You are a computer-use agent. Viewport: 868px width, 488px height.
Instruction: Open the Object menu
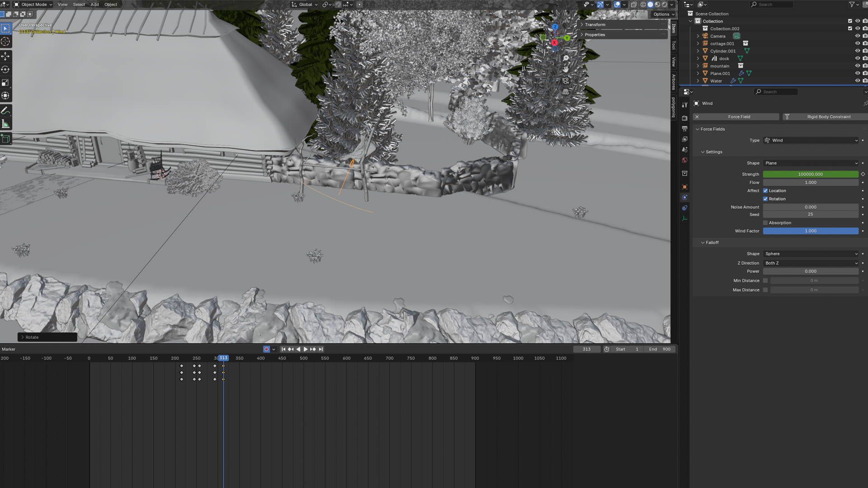coord(110,5)
